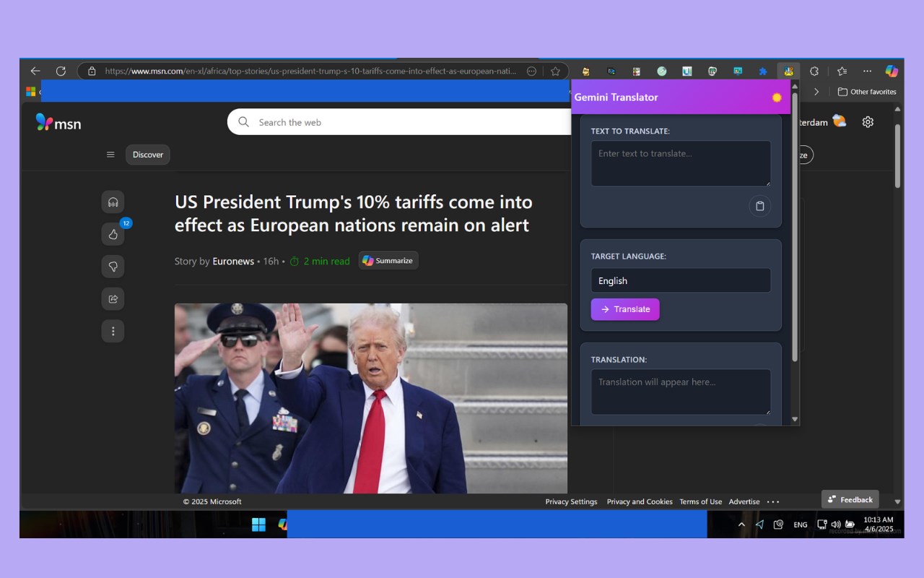Click the Gemini Translator header title
The width and height of the screenshot is (924, 578).
(x=616, y=98)
